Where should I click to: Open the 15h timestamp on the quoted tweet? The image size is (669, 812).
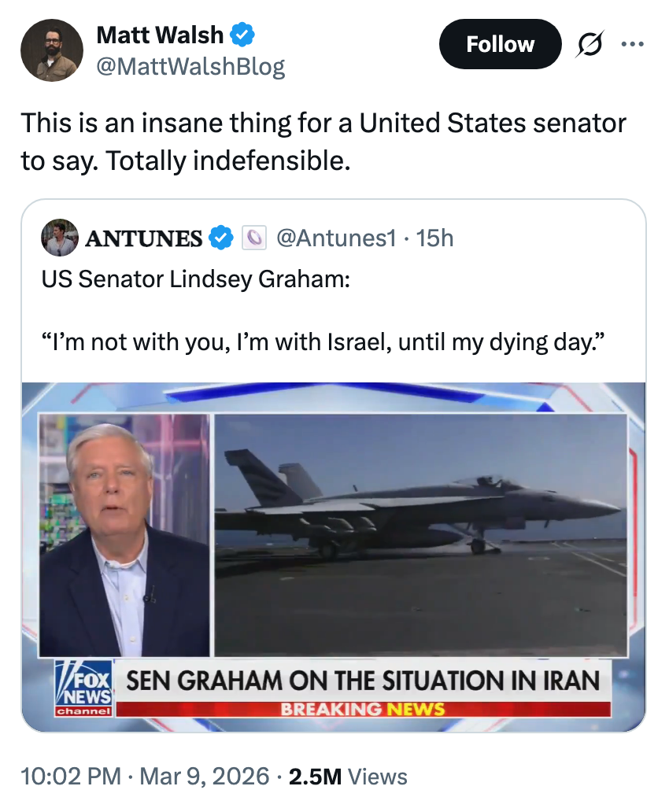[x=435, y=238]
